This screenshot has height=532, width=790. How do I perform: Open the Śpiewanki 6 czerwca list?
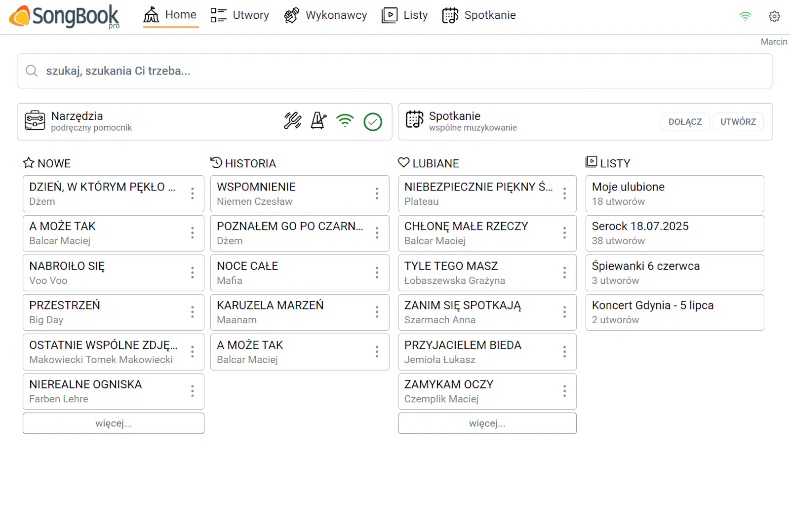pyautogui.click(x=675, y=273)
